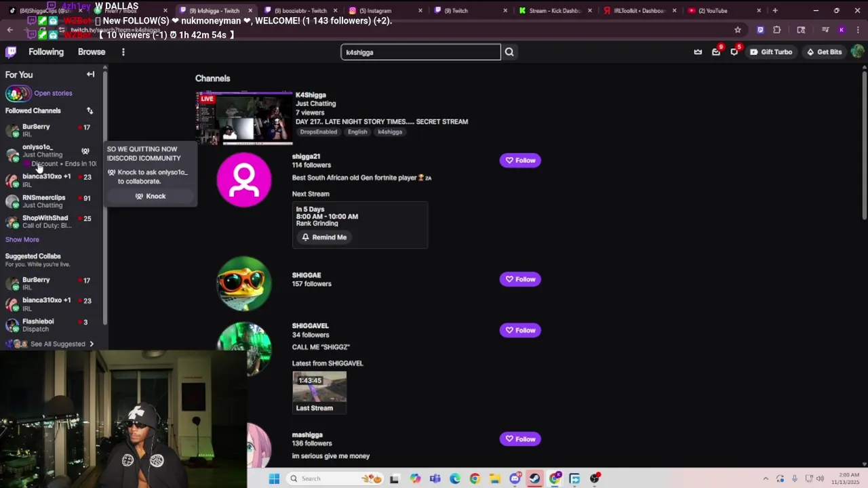The width and height of the screenshot is (868, 488).
Task: Sort followed channels using the arrows icon
Action: [x=90, y=110]
